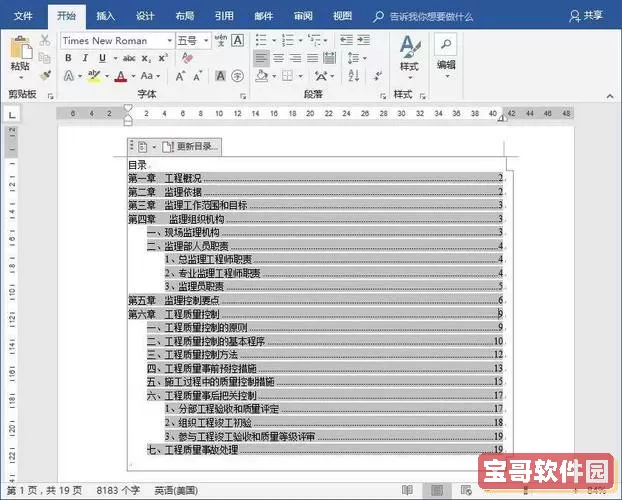Open the text effects icon
Image resolution: width=622 pixels, height=500 pixels.
coord(69,76)
